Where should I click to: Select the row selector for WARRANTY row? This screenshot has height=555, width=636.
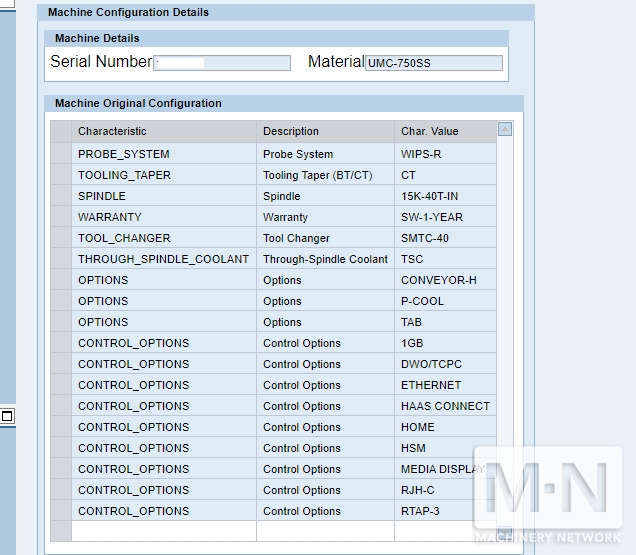coord(61,217)
